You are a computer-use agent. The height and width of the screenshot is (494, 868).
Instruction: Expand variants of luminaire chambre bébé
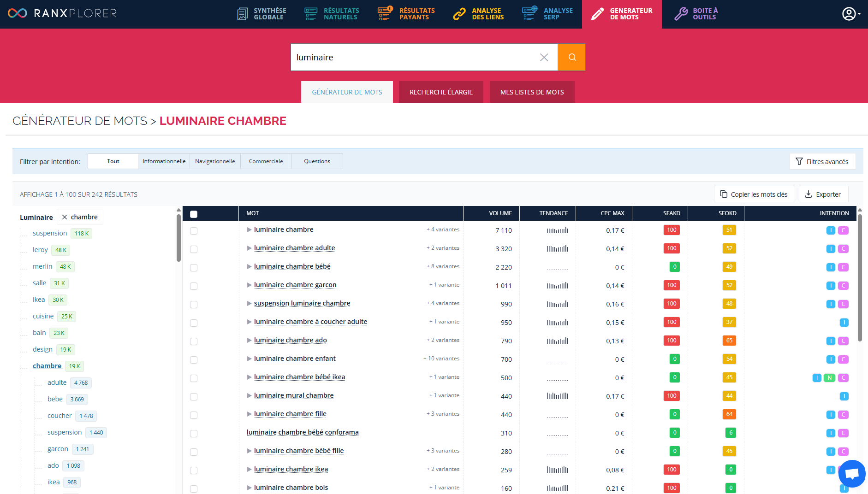[x=249, y=267]
